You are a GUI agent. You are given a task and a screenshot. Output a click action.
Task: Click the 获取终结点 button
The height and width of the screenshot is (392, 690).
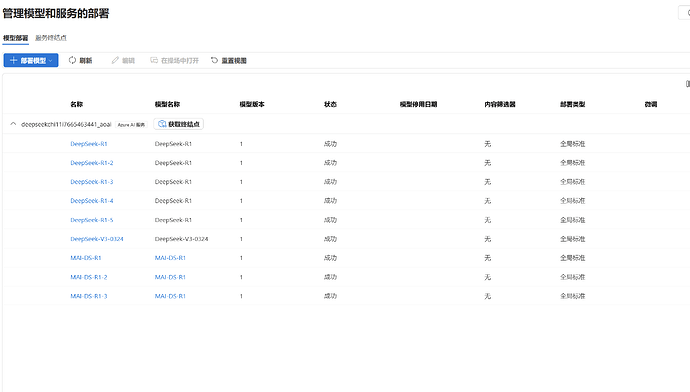179,124
